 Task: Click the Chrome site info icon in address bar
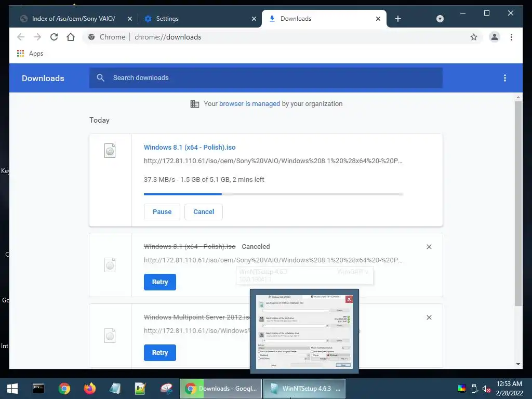coord(91,37)
